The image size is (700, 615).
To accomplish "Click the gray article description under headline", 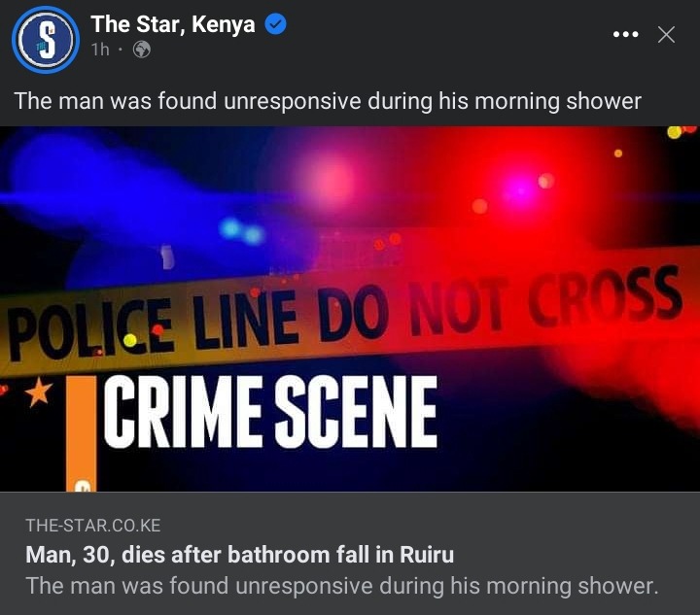I will (x=342, y=586).
